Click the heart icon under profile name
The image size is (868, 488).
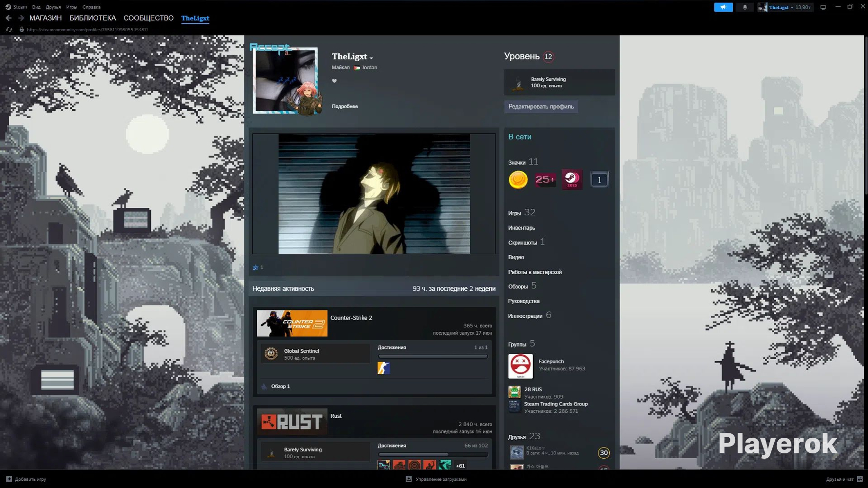[334, 81]
